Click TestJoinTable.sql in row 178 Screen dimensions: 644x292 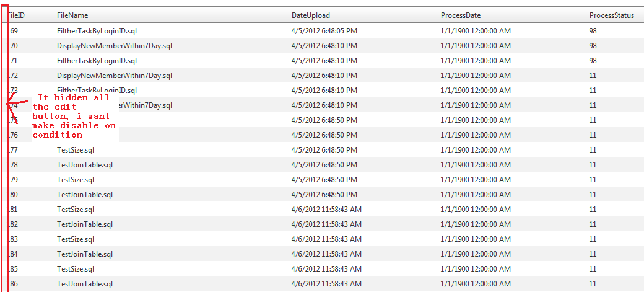click(85, 164)
